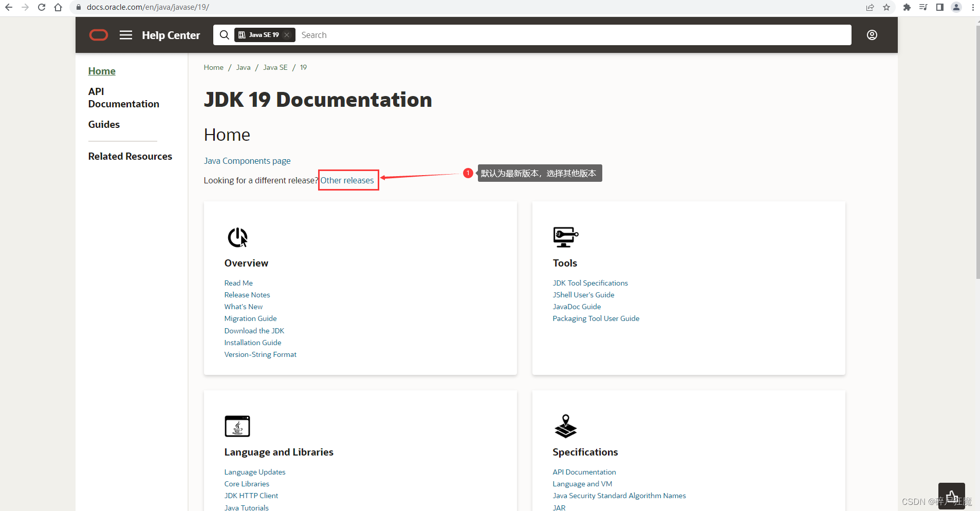Open the Chrome three-dot menu
The height and width of the screenshot is (511, 980).
coord(973,7)
